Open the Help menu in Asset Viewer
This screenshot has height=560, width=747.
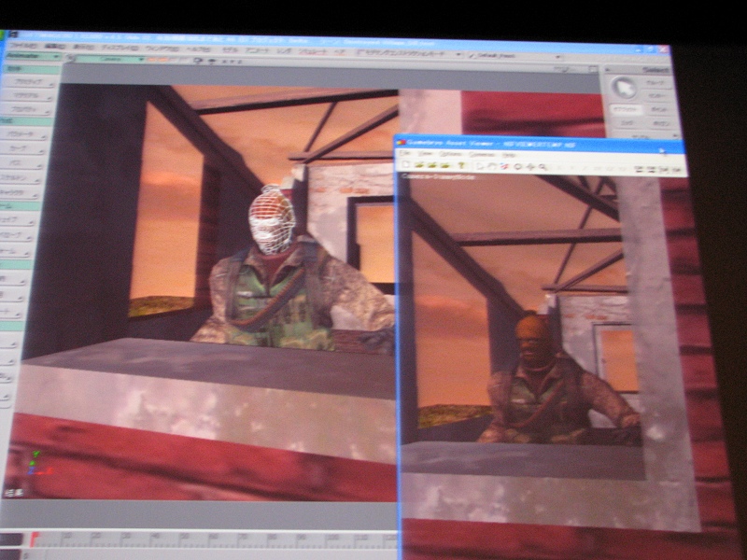509,155
